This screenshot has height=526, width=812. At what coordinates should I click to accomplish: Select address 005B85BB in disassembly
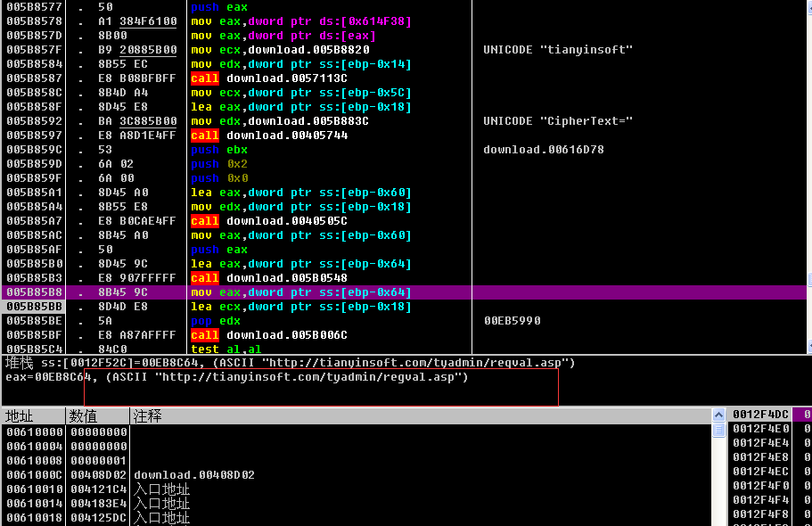tap(35, 307)
